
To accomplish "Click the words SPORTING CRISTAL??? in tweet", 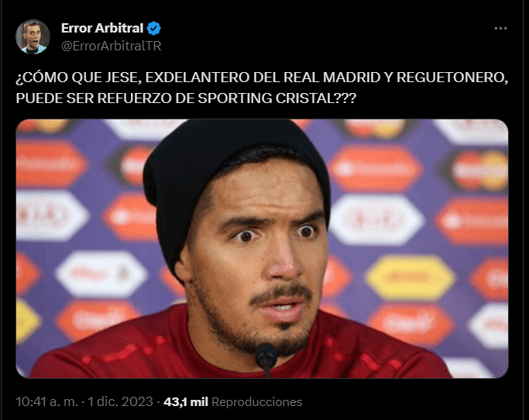I will click(x=277, y=98).
